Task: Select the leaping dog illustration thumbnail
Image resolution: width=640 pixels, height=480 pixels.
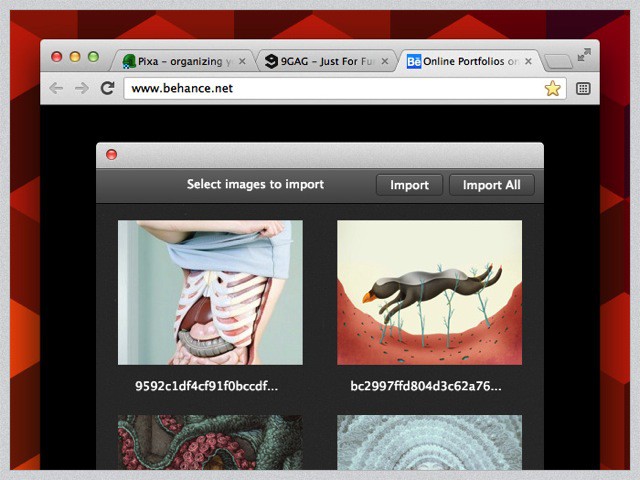Action: pyautogui.click(x=429, y=292)
